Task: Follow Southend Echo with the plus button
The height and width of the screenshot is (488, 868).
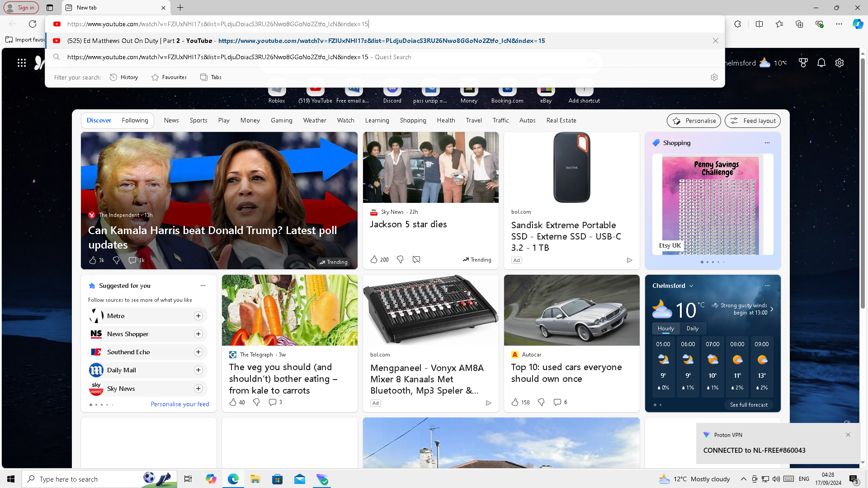Action: [x=198, y=352]
